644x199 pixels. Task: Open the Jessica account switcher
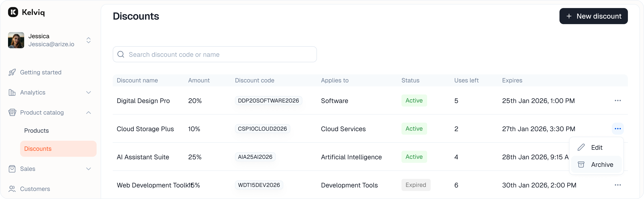pyautogui.click(x=89, y=40)
